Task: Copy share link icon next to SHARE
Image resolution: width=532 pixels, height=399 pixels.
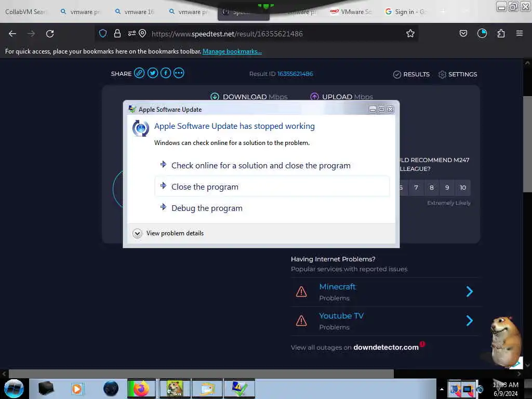Action: [x=139, y=73]
